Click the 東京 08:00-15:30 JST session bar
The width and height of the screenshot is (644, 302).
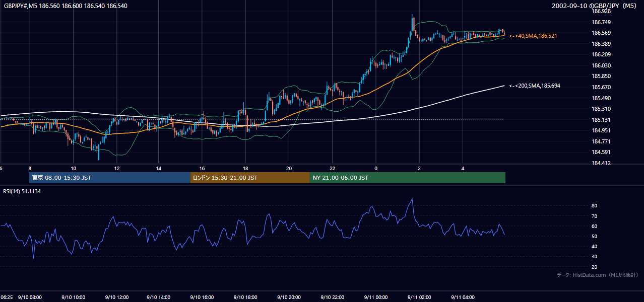[109, 178]
